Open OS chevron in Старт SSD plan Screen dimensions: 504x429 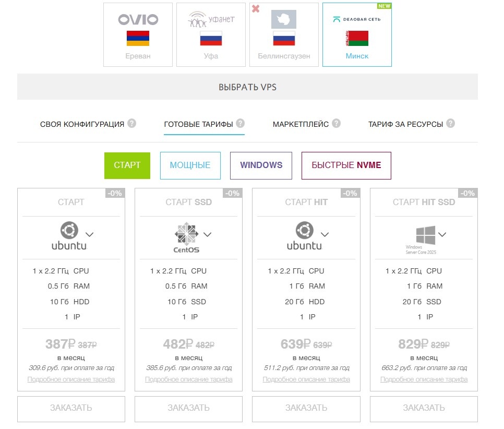[x=207, y=234]
